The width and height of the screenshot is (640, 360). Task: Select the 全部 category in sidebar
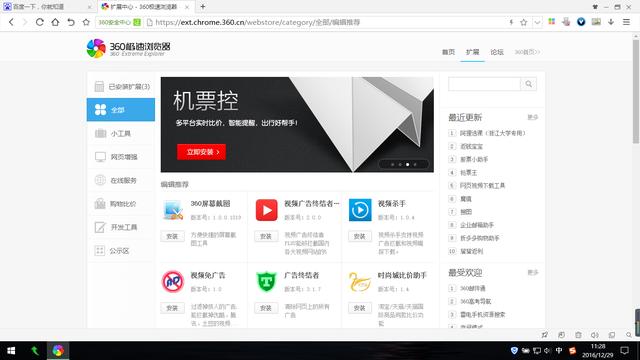point(121,109)
